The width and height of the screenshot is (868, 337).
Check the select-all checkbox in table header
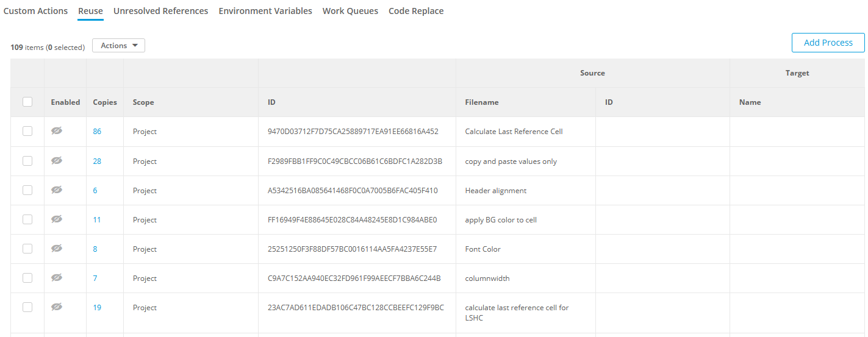click(x=27, y=102)
